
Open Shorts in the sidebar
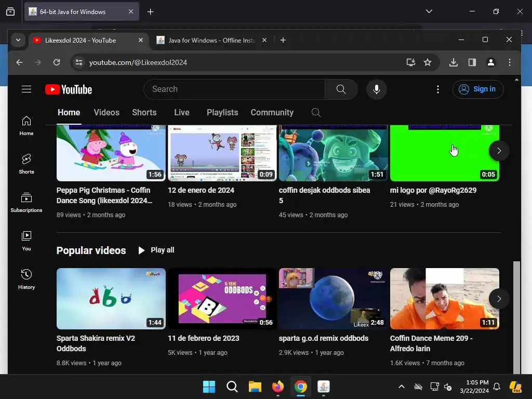[x=26, y=164]
